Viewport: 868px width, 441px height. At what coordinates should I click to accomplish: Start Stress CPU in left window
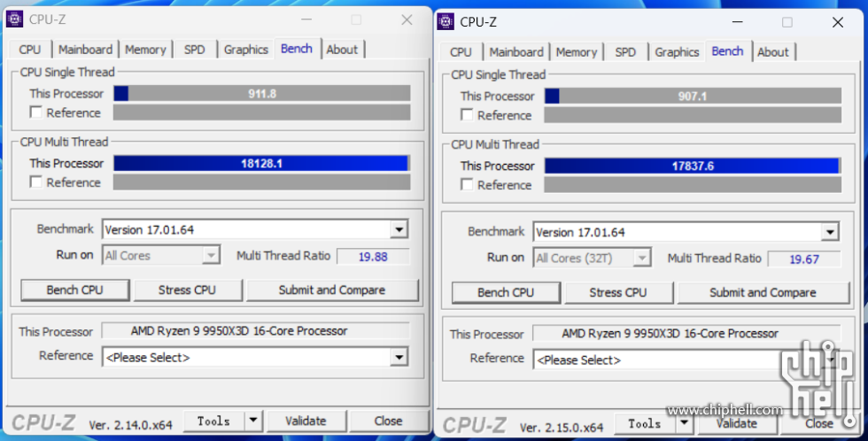click(x=188, y=290)
